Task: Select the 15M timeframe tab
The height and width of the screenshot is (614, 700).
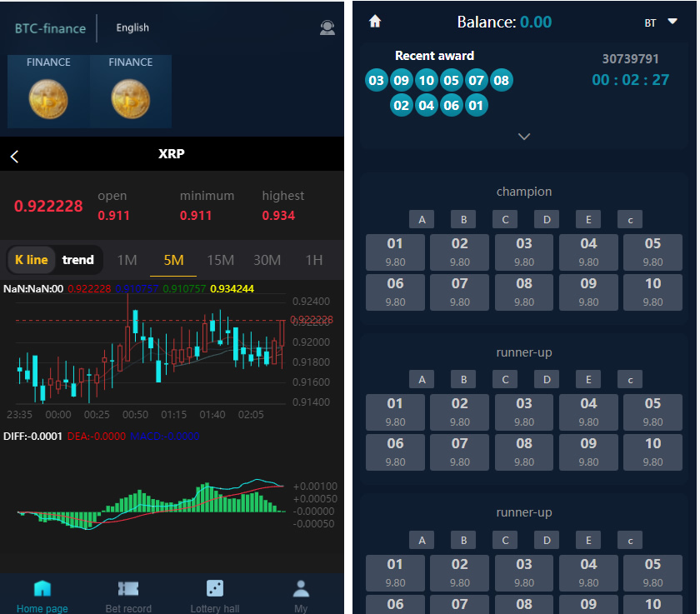Action: 220,260
